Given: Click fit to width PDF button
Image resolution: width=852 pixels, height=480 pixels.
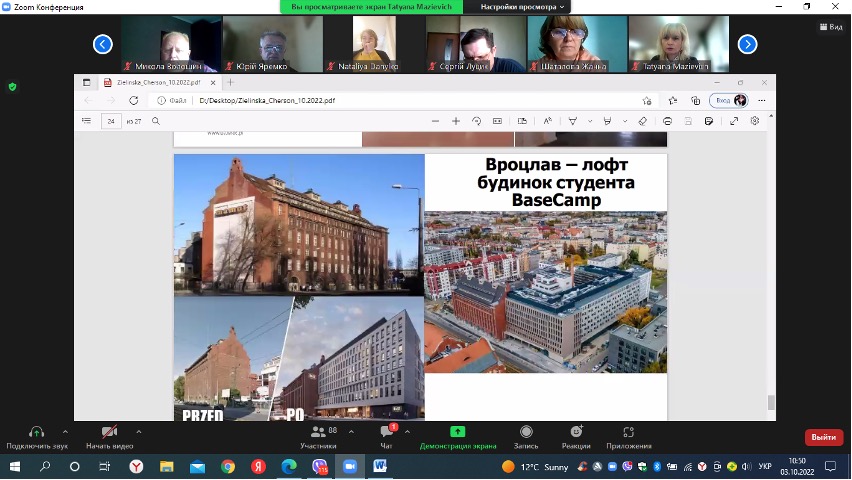Looking at the screenshot, I should 497,121.
